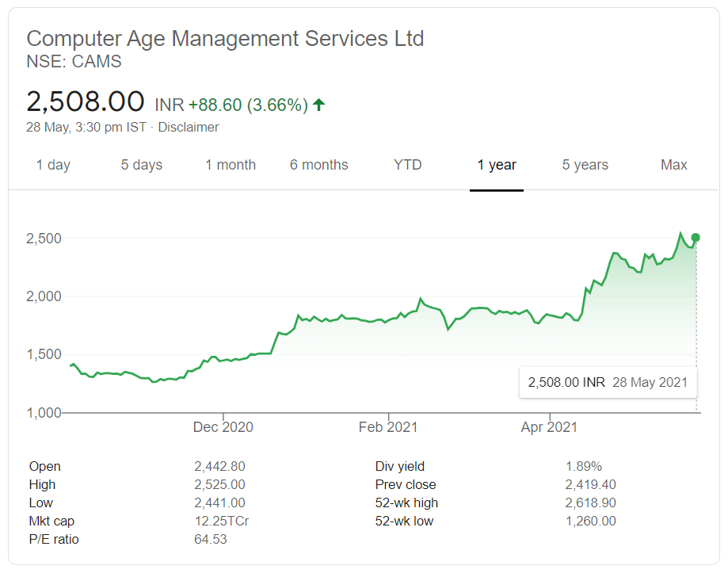Click the High value 2,525.00
The width and height of the screenshot is (728, 577).
pos(219,484)
